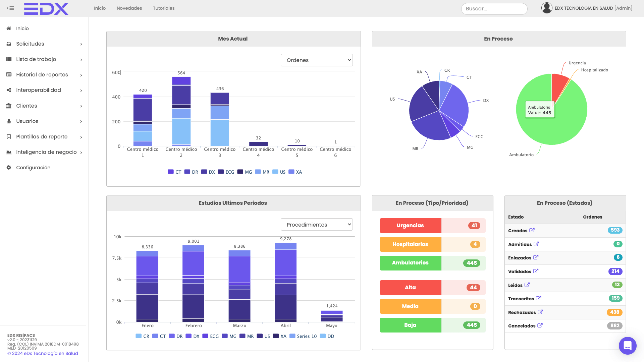The height and width of the screenshot is (362, 644).
Task: Open the user profile avatar icon
Action: [x=547, y=8]
